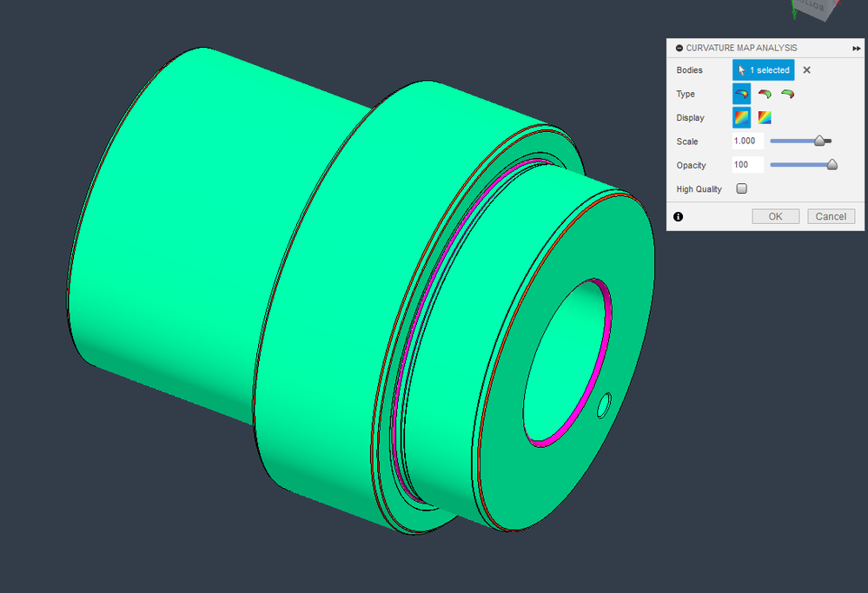Screen dimensions: 868x593
Task: Click the small hole on the front face
Action: pyautogui.click(x=604, y=405)
